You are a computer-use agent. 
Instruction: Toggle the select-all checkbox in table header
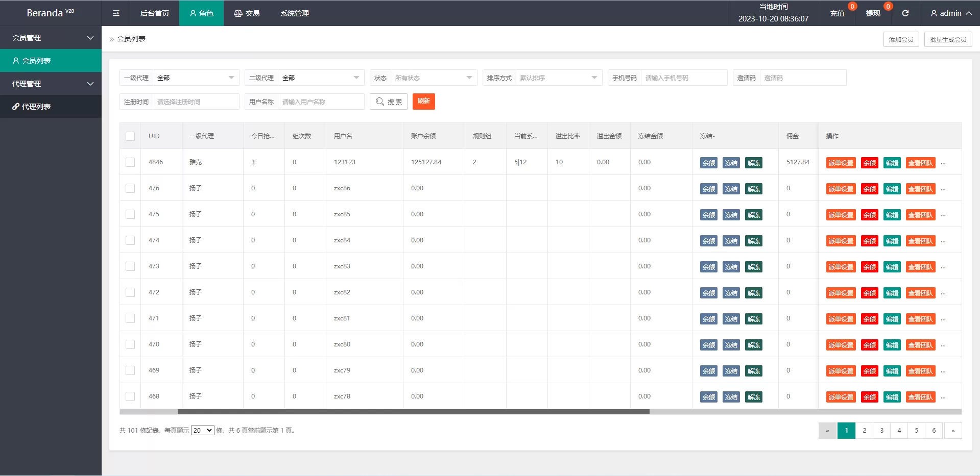click(130, 136)
